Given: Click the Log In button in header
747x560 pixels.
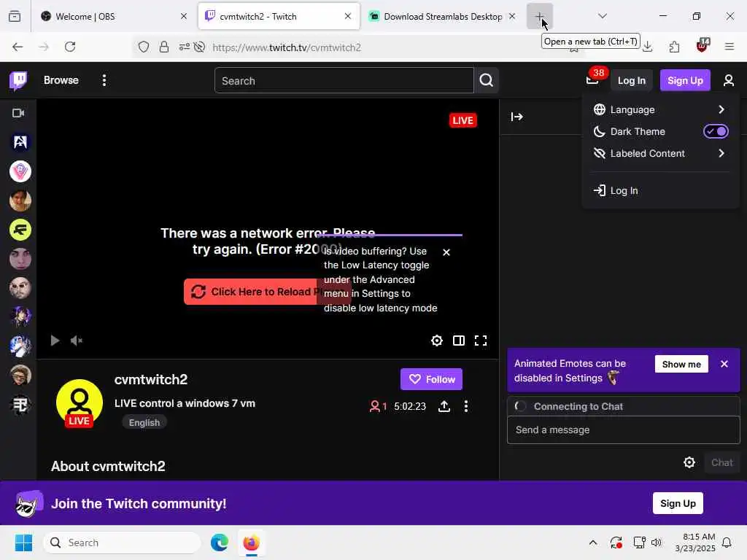Looking at the screenshot, I should (631, 80).
